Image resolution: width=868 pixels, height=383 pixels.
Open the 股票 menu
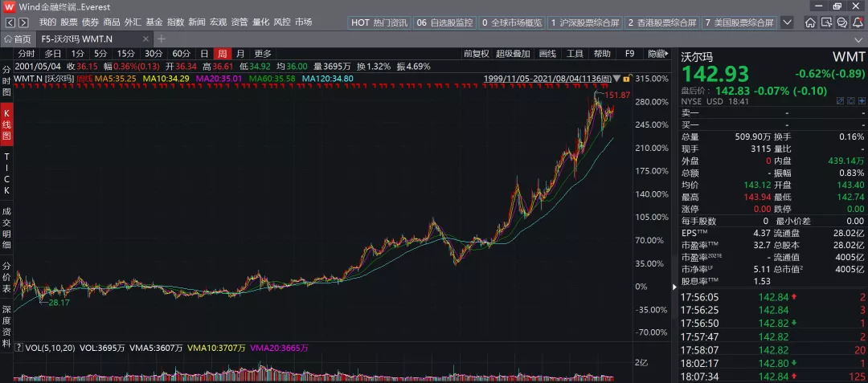pyautogui.click(x=69, y=22)
